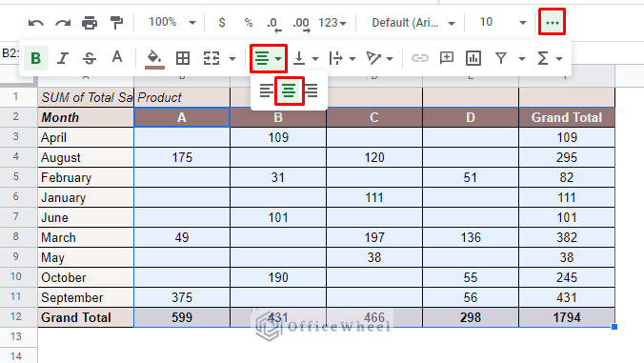Viewport: 644px width, 363px height.
Task: Select row 12 header
Action: [15, 317]
